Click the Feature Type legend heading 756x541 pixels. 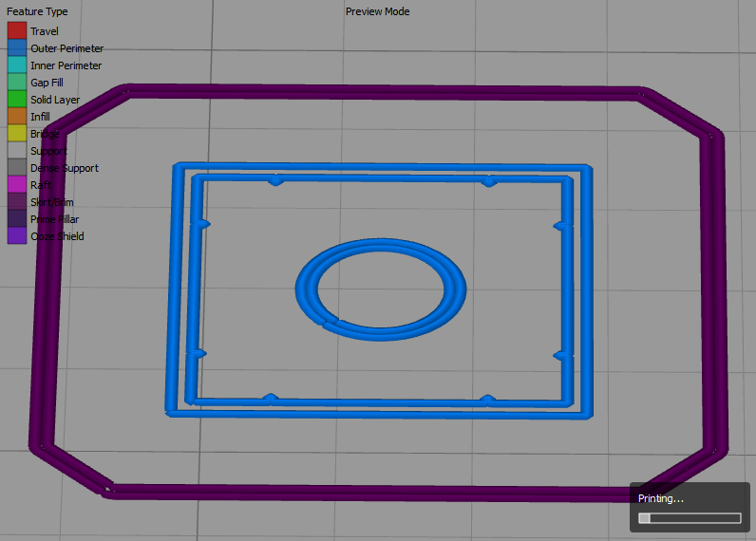coord(37,12)
